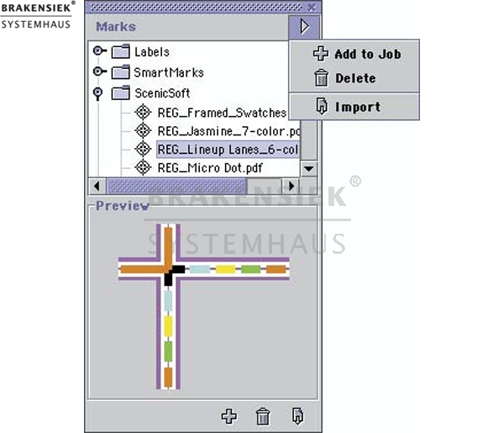Viewport: 504px width, 433px height.
Task: Click the REG_Framed_Swatches registration mark icon
Action: 143,113
